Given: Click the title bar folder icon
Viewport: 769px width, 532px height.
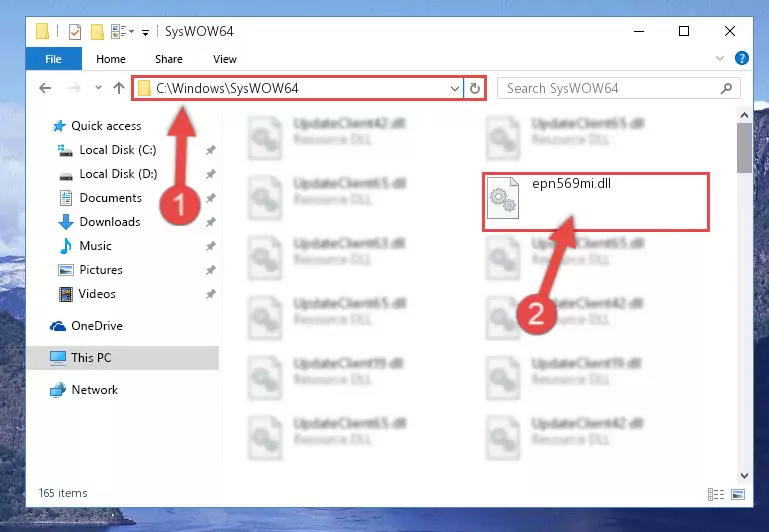Looking at the screenshot, I should (x=43, y=31).
